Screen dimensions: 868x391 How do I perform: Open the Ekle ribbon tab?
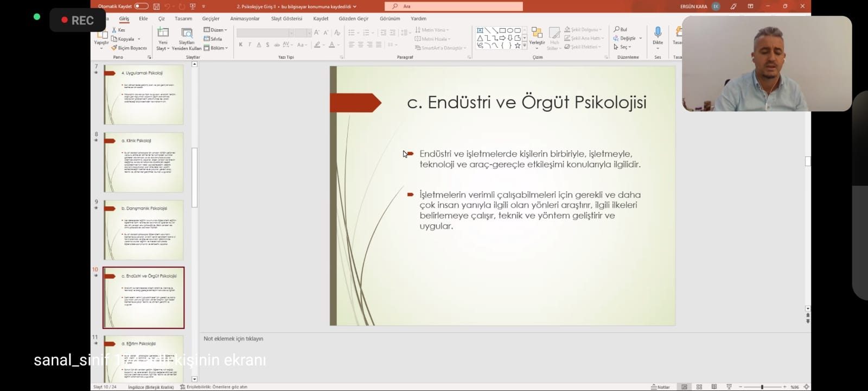[x=143, y=18]
